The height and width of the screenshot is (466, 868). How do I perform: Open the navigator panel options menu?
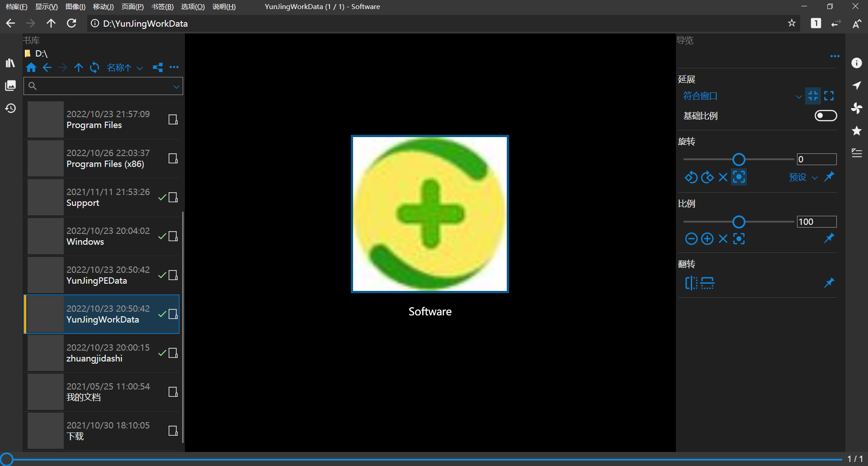835,56
